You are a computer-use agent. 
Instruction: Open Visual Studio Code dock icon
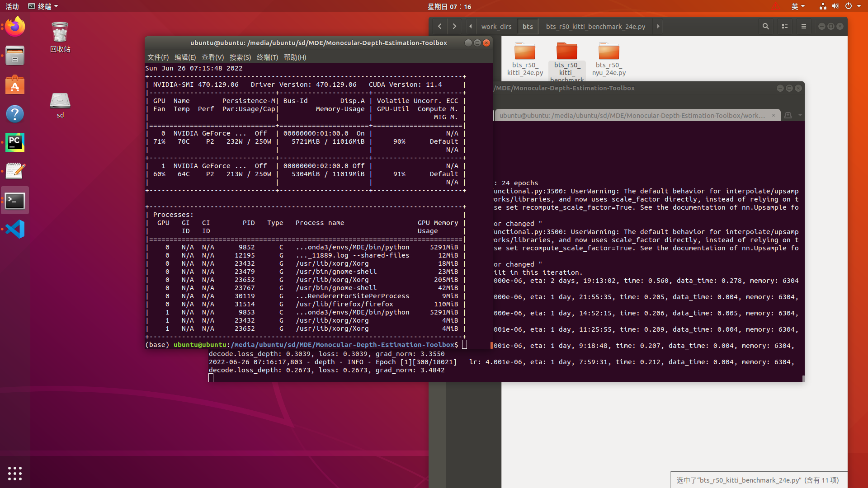tap(15, 229)
